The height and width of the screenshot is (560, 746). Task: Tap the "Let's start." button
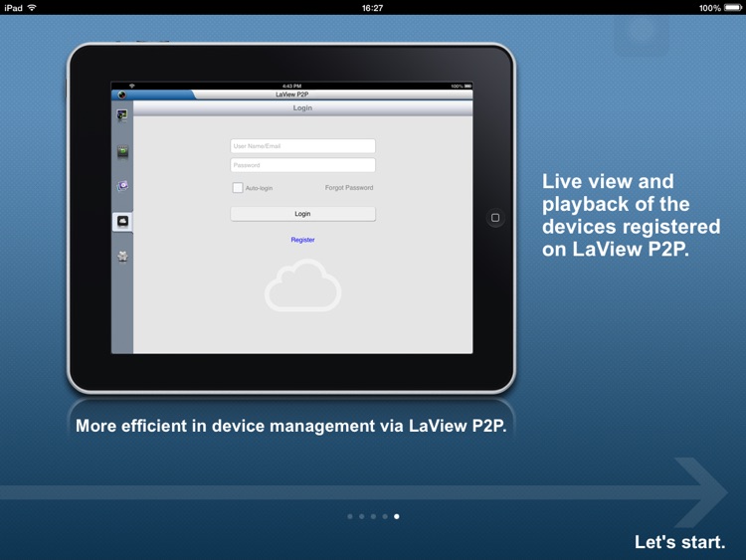679,542
